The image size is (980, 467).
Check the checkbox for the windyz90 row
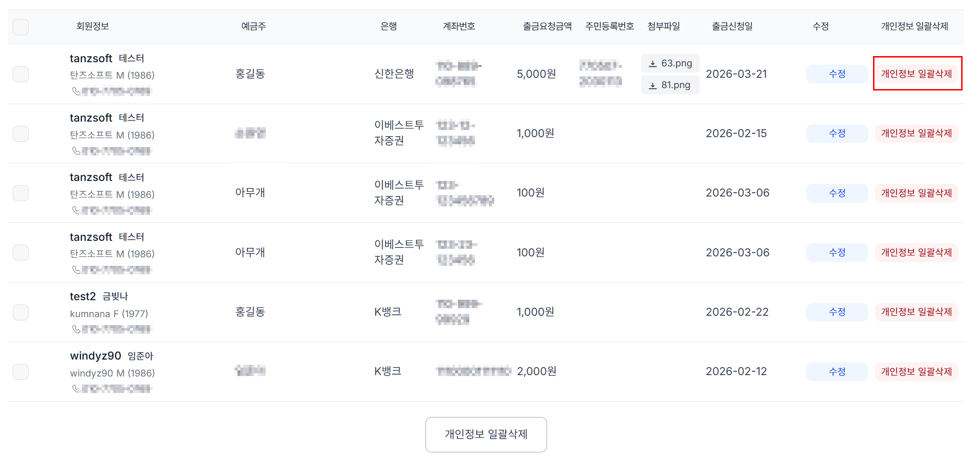[20, 371]
